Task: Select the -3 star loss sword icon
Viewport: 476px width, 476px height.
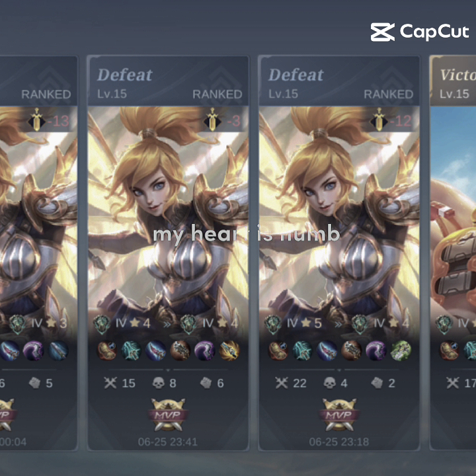Action: [212, 120]
